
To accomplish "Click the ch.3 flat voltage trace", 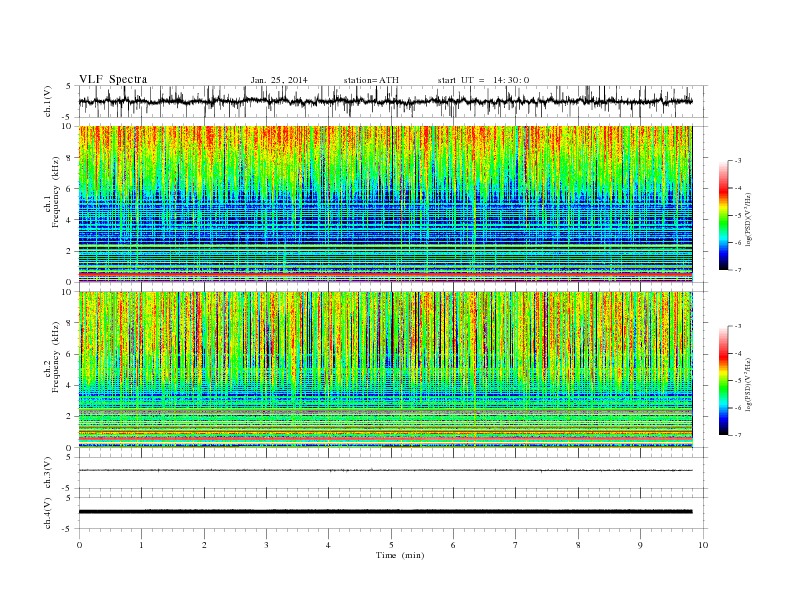I will [x=385, y=471].
